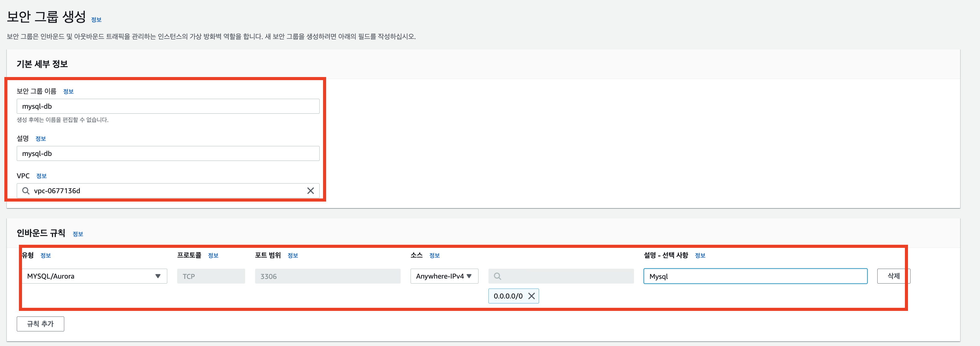Clear the VPC selection with X icon
Screen dimensions: 980x346
tap(310, 191)
